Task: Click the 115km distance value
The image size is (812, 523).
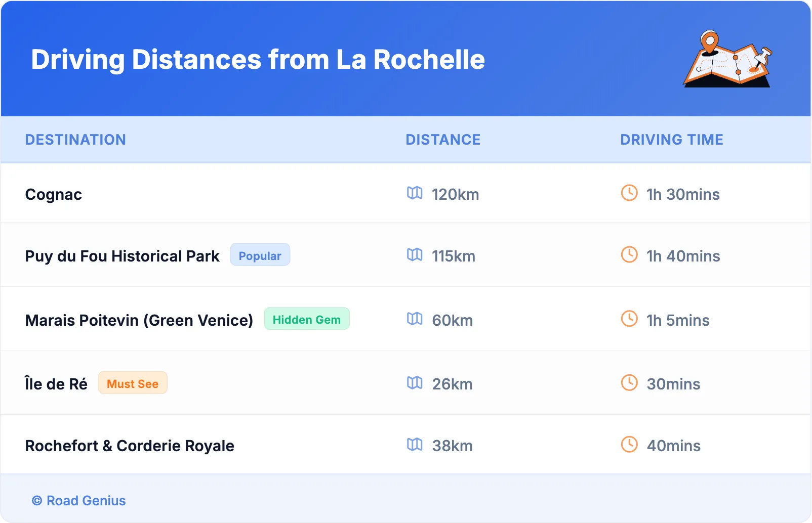Action: pos(454,256)
